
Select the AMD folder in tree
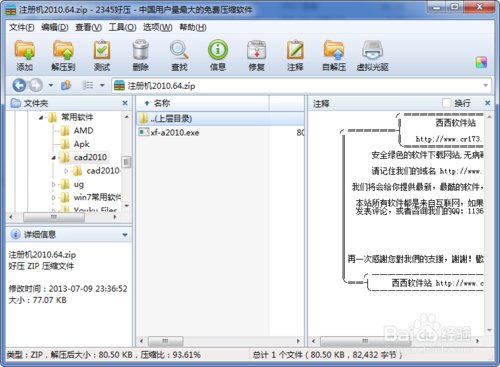click(x=83, y=131)
